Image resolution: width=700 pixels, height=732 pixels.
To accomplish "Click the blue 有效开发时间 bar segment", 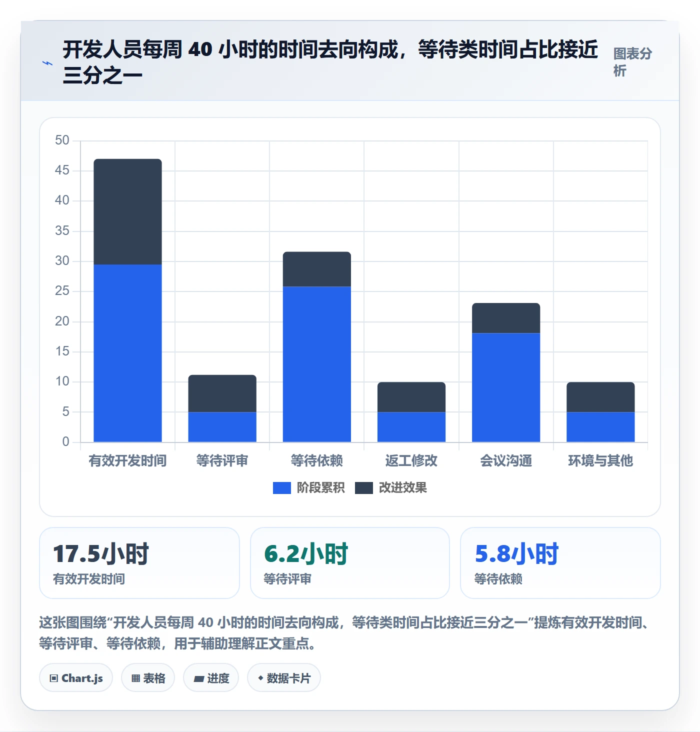I will tap(127, 353).
